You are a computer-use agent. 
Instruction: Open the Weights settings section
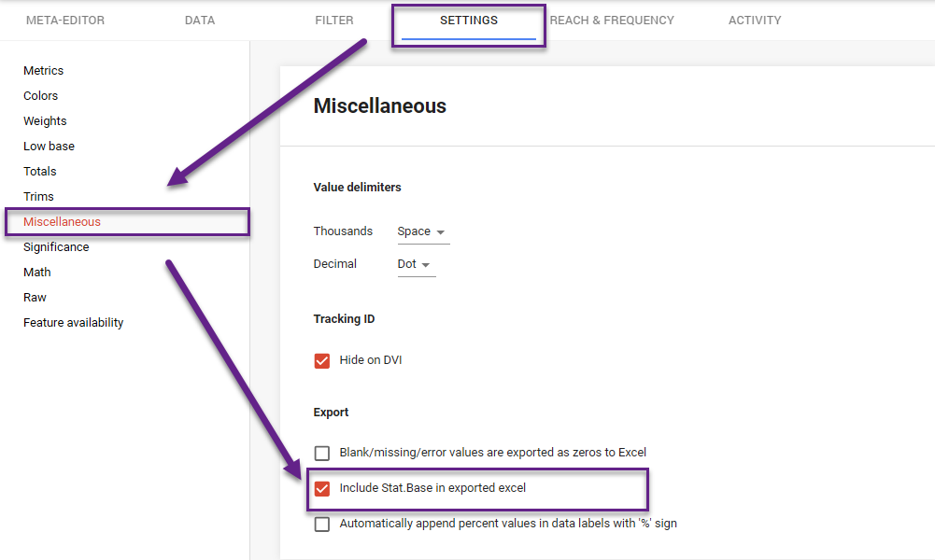[x=45, y=121]
